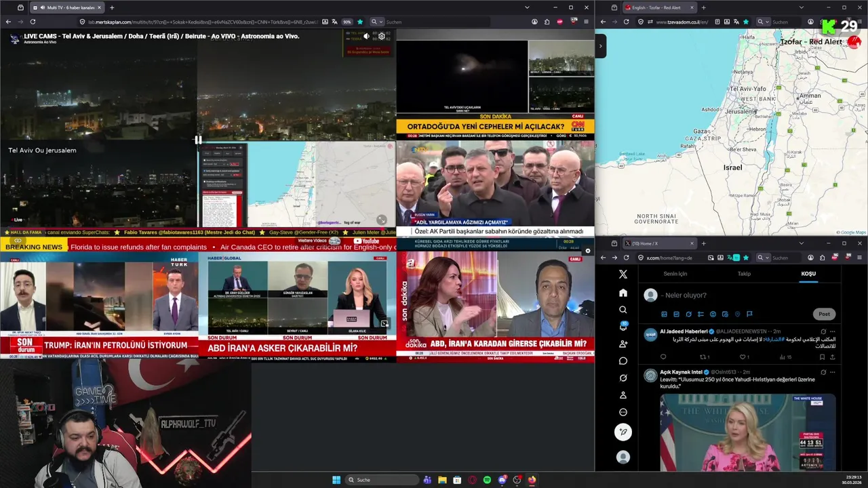
Task: Open search engine dropdown in Multi TV window
Action: click(x=376, y=22)
